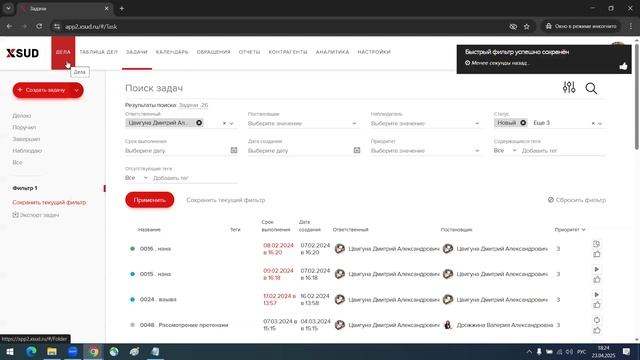Expand the Статус dropdown arrow
Image resolution: width=640 pixels, height=360 pixels.
point(600,123)
